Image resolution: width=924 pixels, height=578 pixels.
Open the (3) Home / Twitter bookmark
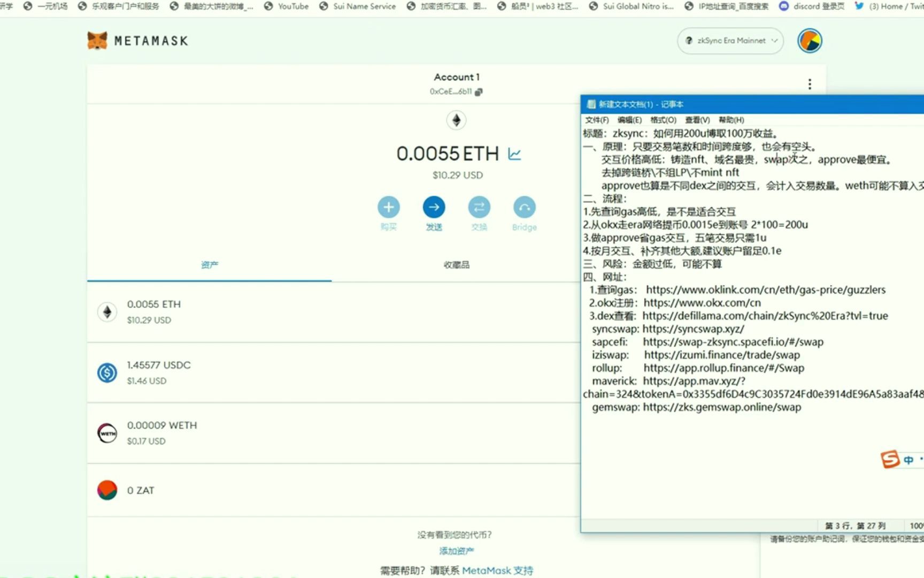[x=889, y=6]
